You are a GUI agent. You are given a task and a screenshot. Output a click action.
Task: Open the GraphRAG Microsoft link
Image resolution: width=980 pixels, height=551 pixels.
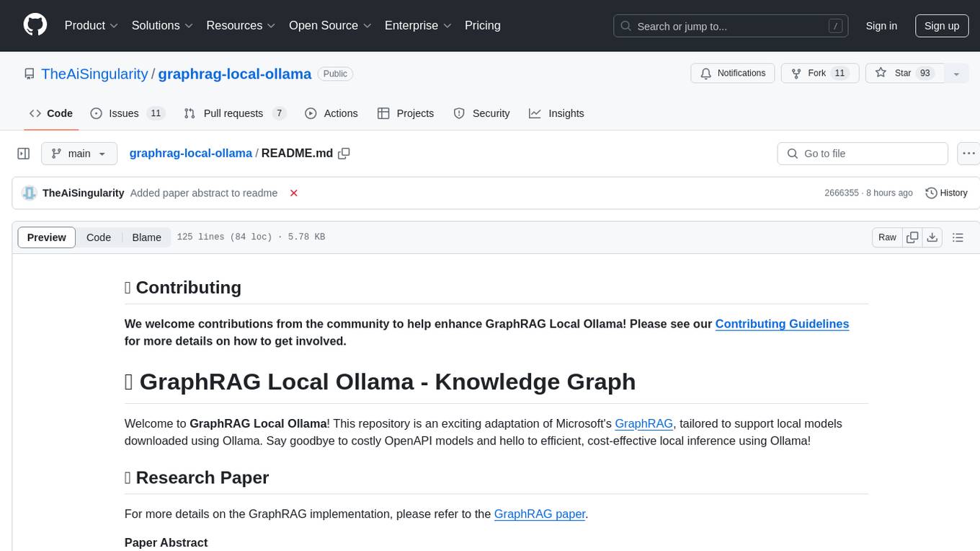pyautogui.click(x=643, y=423)
